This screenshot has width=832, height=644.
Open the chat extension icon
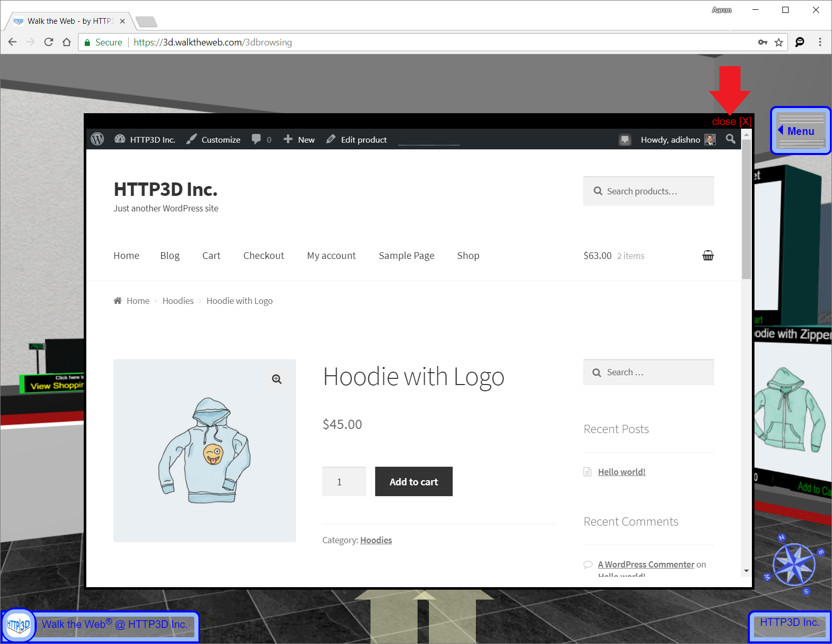coord(799,42)
